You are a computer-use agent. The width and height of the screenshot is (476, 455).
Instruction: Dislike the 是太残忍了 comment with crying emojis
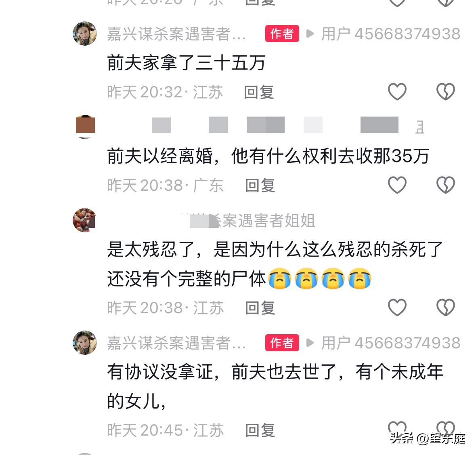pos(446,308)
